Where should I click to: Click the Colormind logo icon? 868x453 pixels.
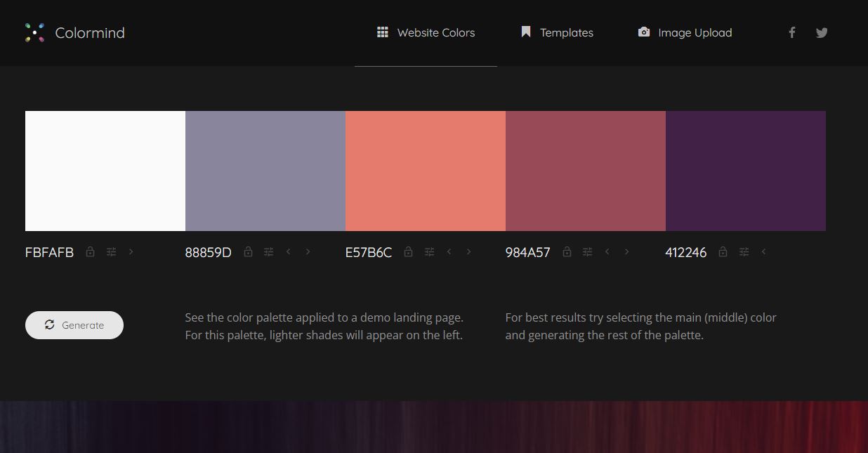[34, 32]
